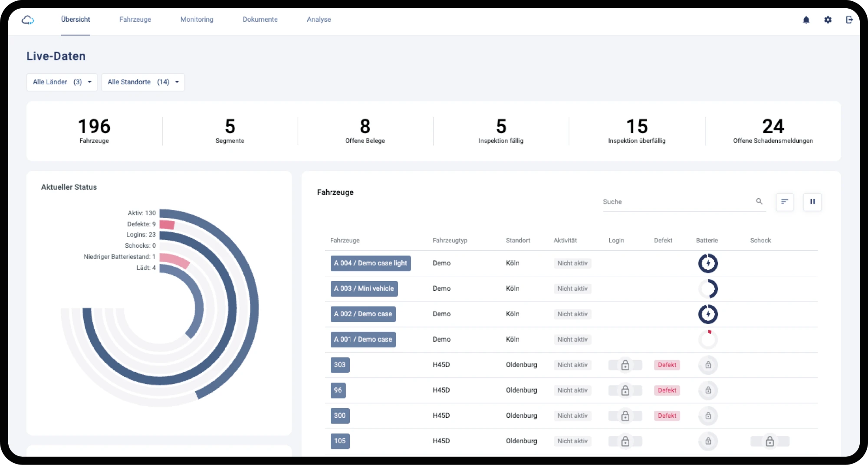Click login lock icon for vehicle 96
Image resolution: width=868 pixels, height=465 pixels.
(x=625, y=390)
